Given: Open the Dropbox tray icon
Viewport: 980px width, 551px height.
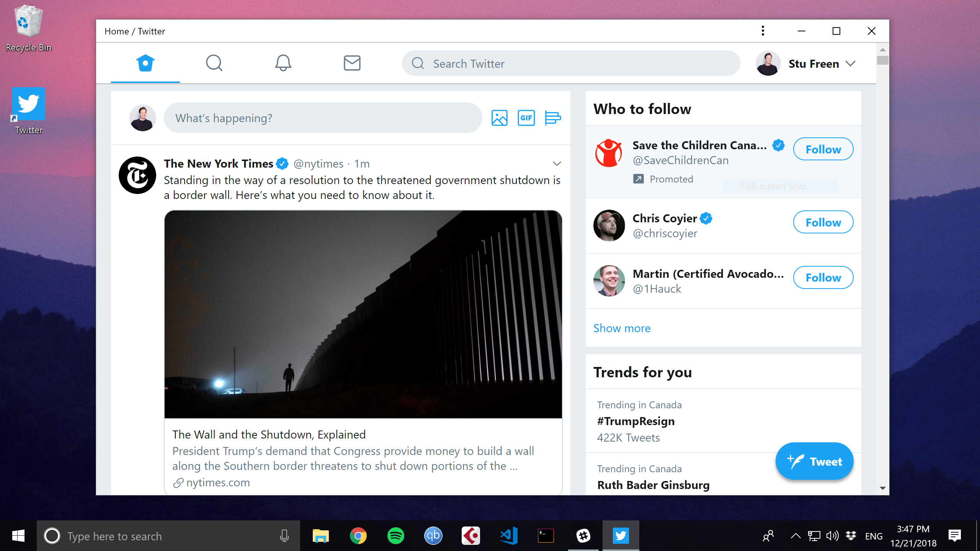Looking at the screenshot, I should click(851, 536).
